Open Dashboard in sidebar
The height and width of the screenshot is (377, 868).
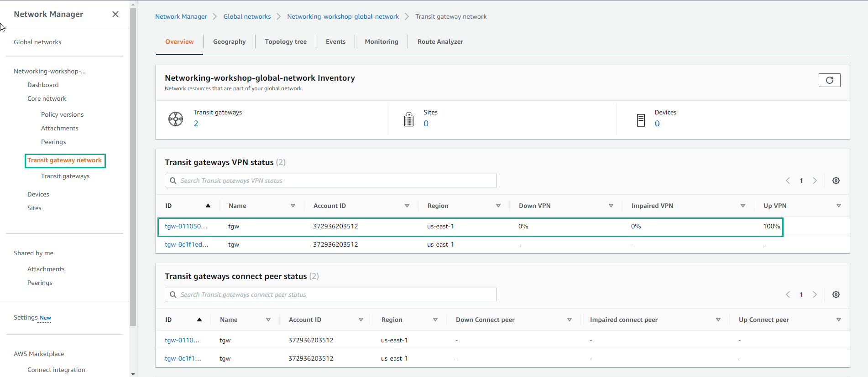[x=43, y=85]
